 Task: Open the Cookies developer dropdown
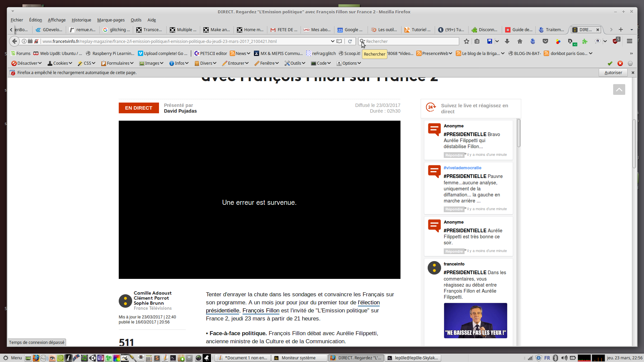[x=60, y=63]
